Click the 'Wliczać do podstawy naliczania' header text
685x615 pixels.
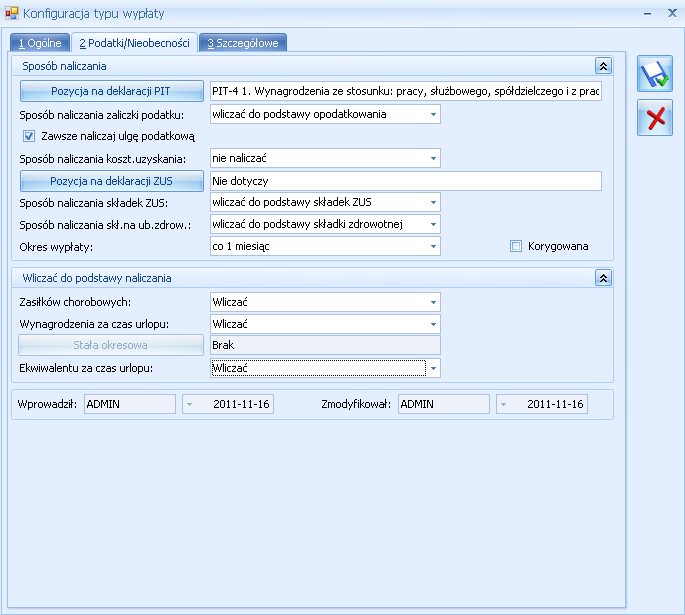coord(97,278)
